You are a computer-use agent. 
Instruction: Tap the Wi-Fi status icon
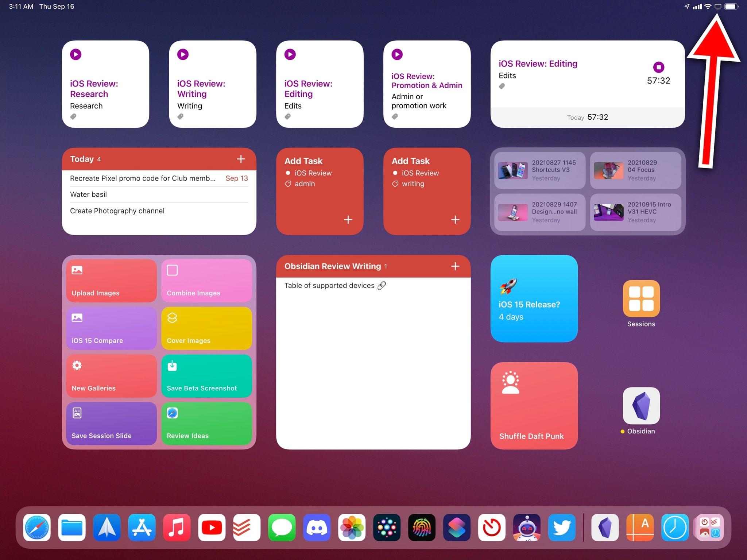point(708,6)
